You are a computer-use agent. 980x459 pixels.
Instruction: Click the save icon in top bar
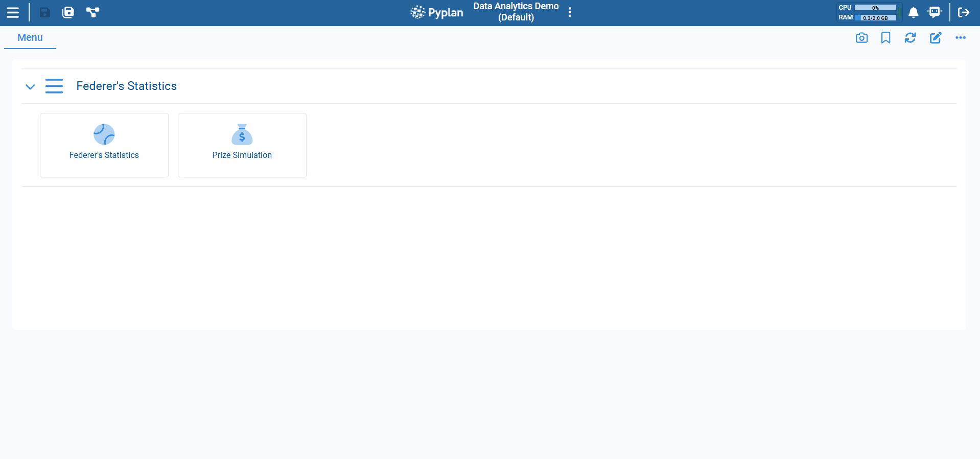click(x=45, y=12)
